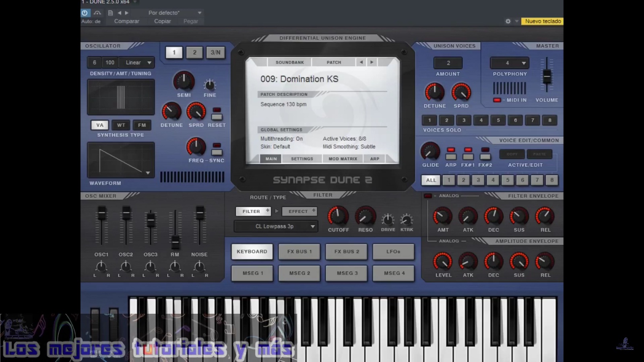Adjust the OSC1 mixer fader
Screen dimensions: 644x362
(102, 213)
